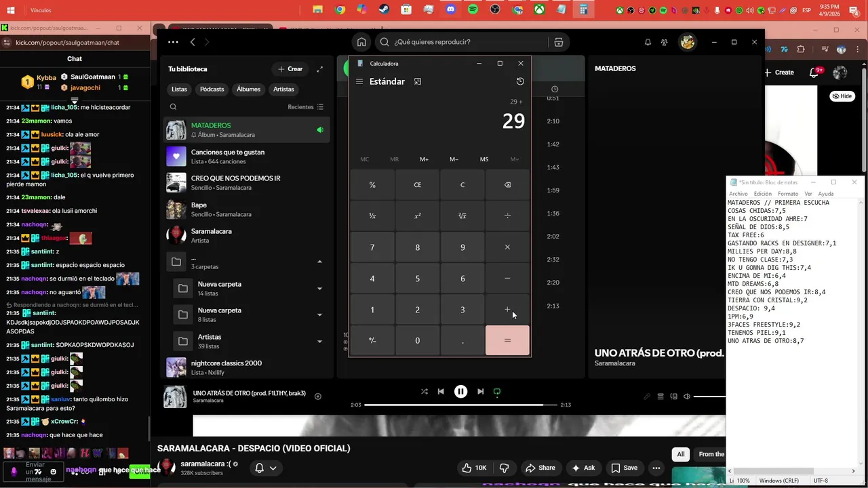
Task: Click calculator x squared key
Action: point(417,216)
